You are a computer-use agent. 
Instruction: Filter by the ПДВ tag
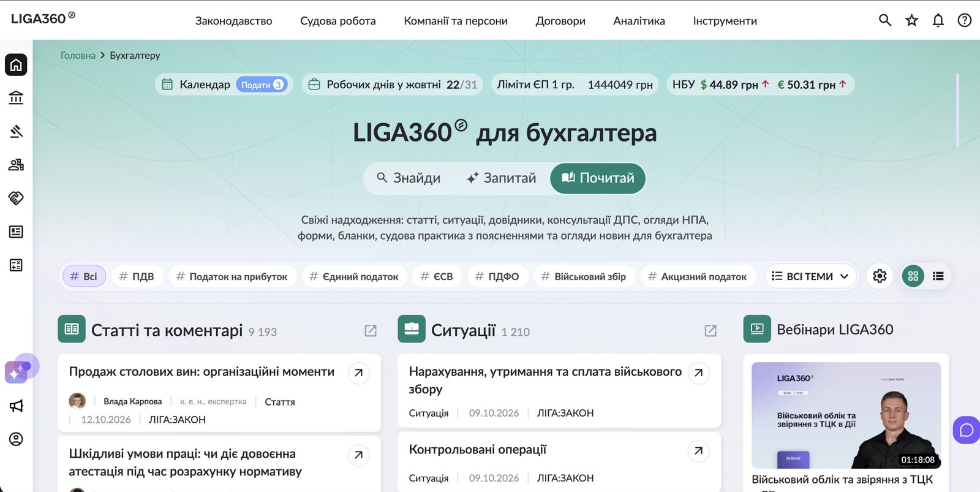tap(137, 276)
